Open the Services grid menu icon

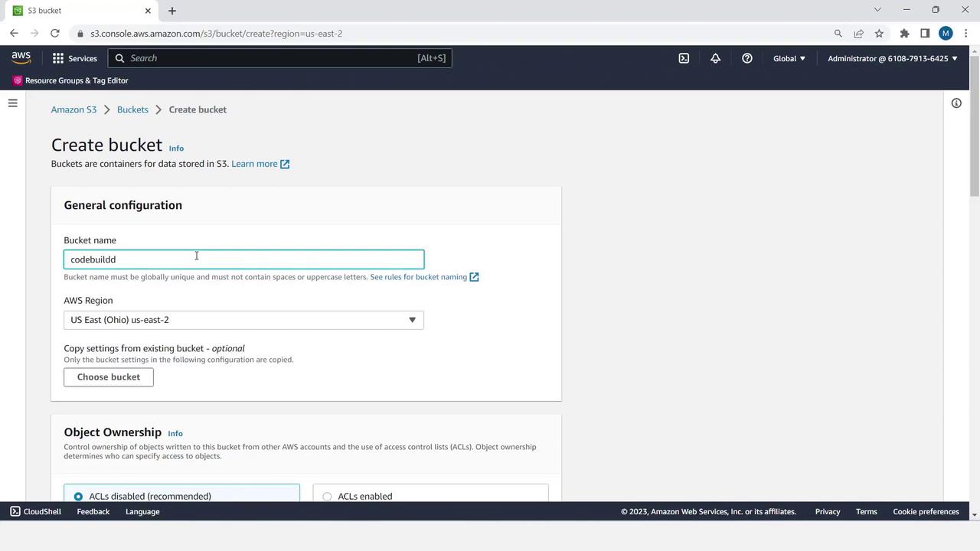(x=58, y=58)
